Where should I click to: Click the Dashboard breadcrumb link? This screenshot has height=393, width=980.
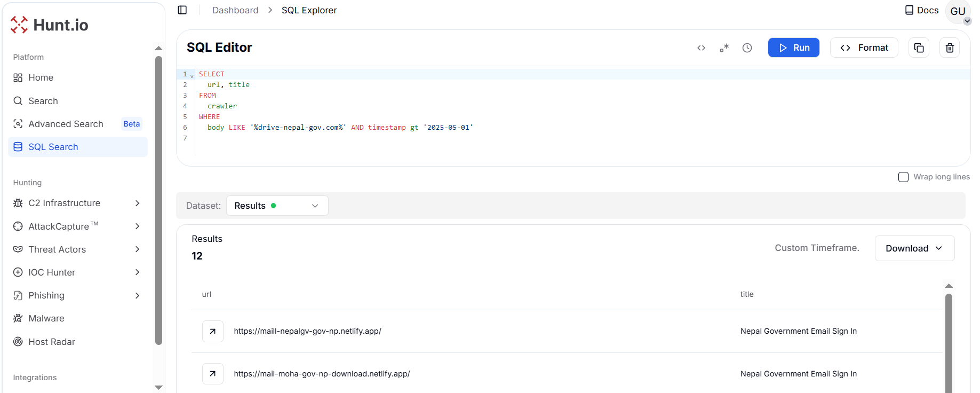(x=235, y=10)
